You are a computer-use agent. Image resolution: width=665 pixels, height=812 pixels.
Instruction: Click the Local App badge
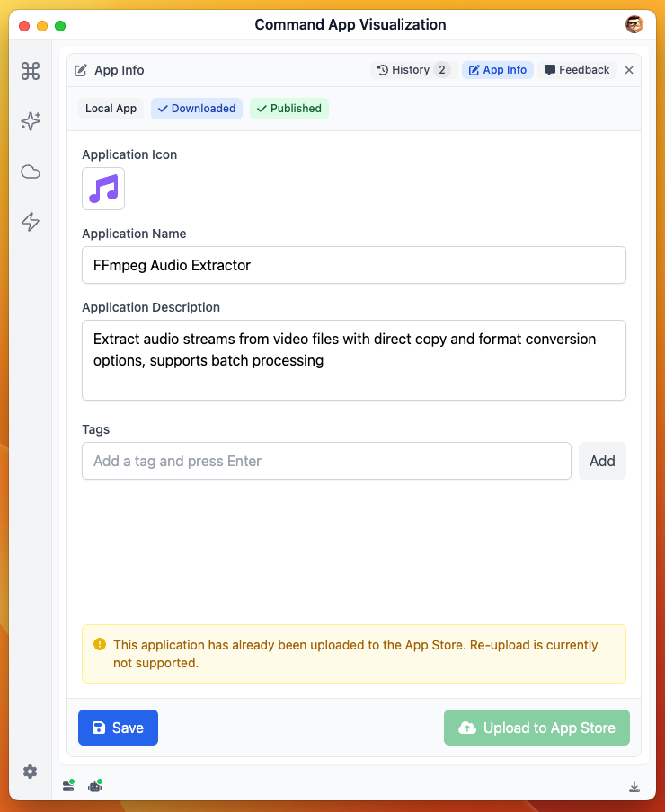tap(111, 108)
